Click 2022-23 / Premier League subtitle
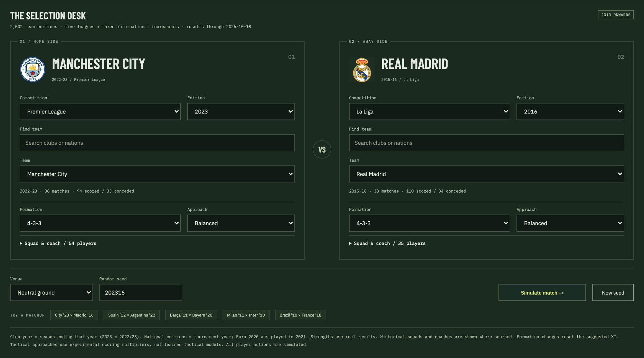This screenshot has width=644, height=358. [x=79, y=80]
